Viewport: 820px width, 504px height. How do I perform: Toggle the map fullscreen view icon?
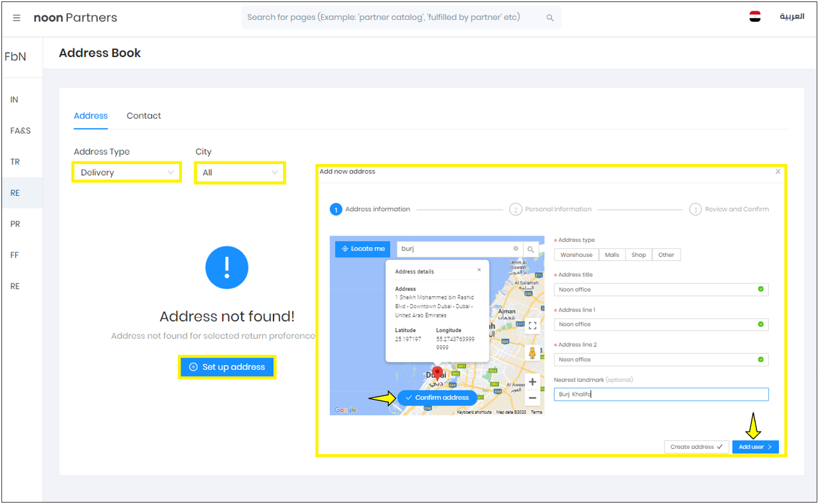point(533,326)
